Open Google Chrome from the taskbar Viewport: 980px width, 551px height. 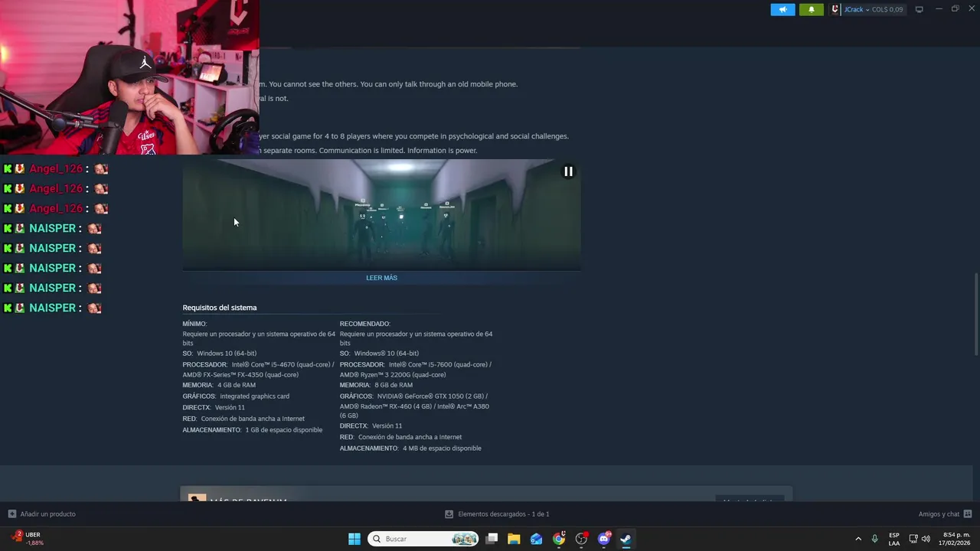(x=559, y=539)
